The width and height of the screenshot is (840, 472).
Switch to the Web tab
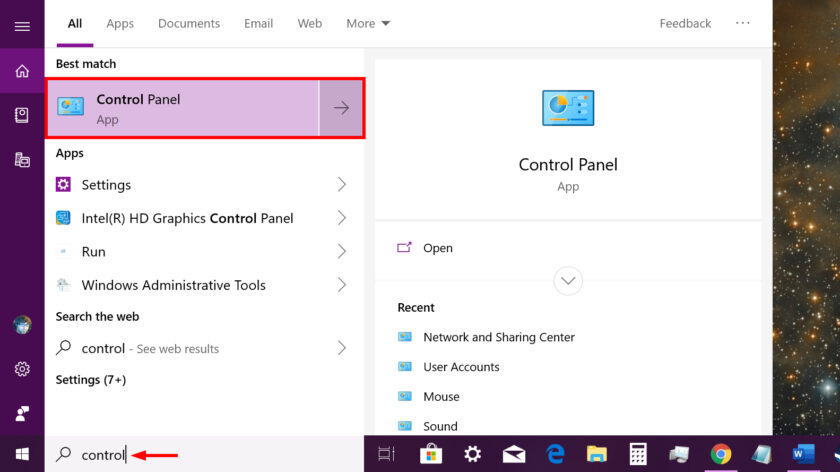tap(310, 24)
